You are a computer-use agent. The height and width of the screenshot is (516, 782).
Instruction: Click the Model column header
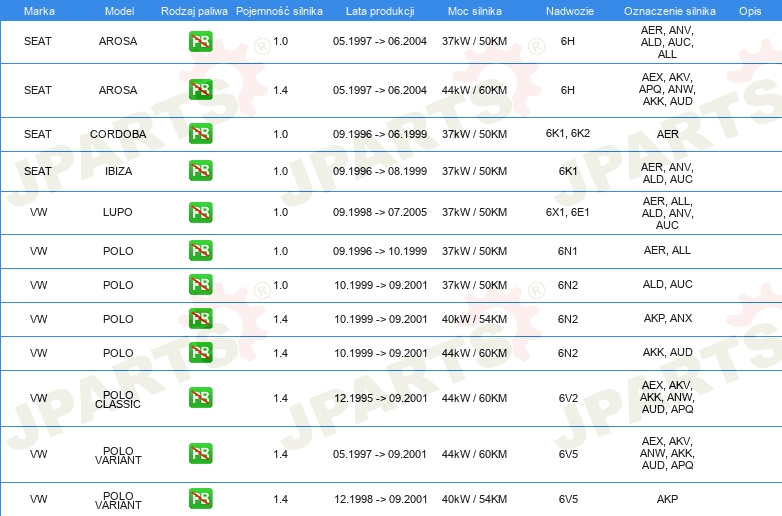[x=118, y=10]
